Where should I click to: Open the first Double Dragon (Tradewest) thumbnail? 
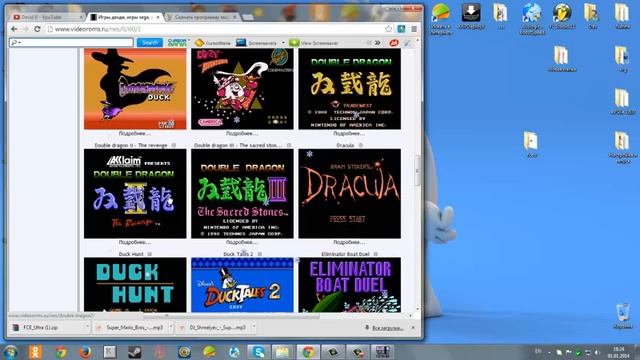tap(349, 89)
